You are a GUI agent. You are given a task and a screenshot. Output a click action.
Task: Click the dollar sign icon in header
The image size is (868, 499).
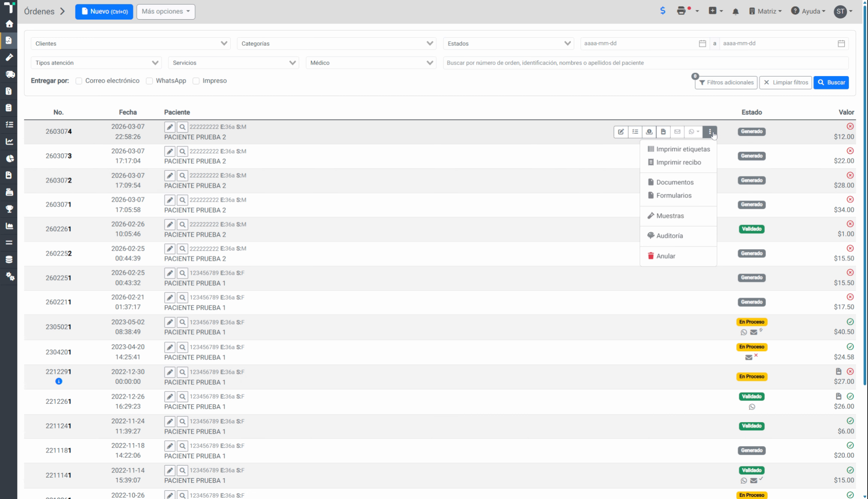tap(663, 11)
